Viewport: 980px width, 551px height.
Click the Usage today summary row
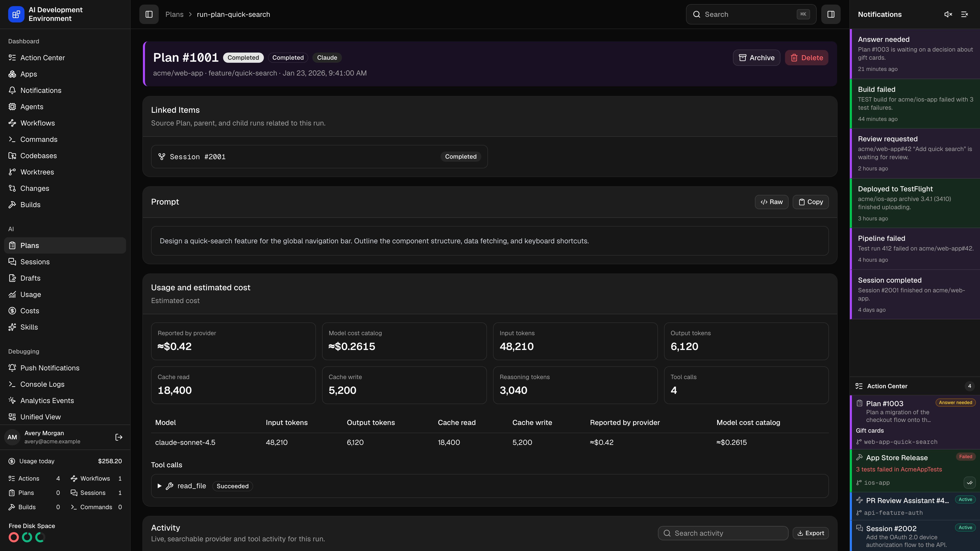pyautogui.click(x=65, y=461)
